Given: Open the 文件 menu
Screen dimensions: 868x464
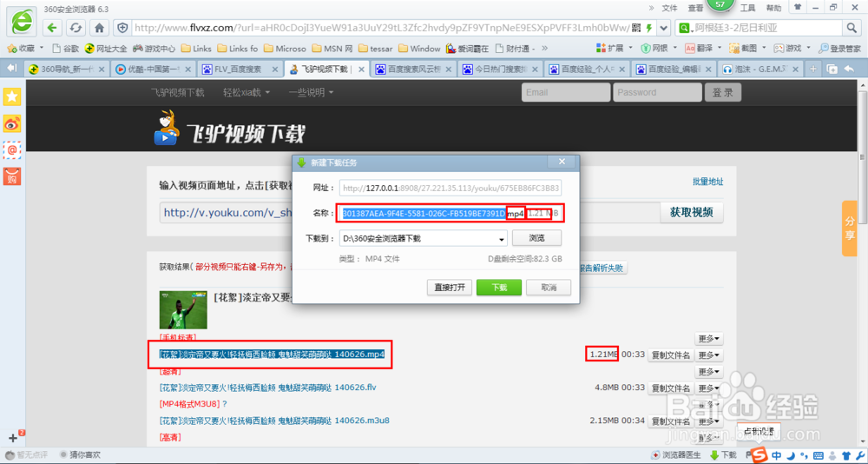Looking at the screenshot, I should (x=670, y=8).
